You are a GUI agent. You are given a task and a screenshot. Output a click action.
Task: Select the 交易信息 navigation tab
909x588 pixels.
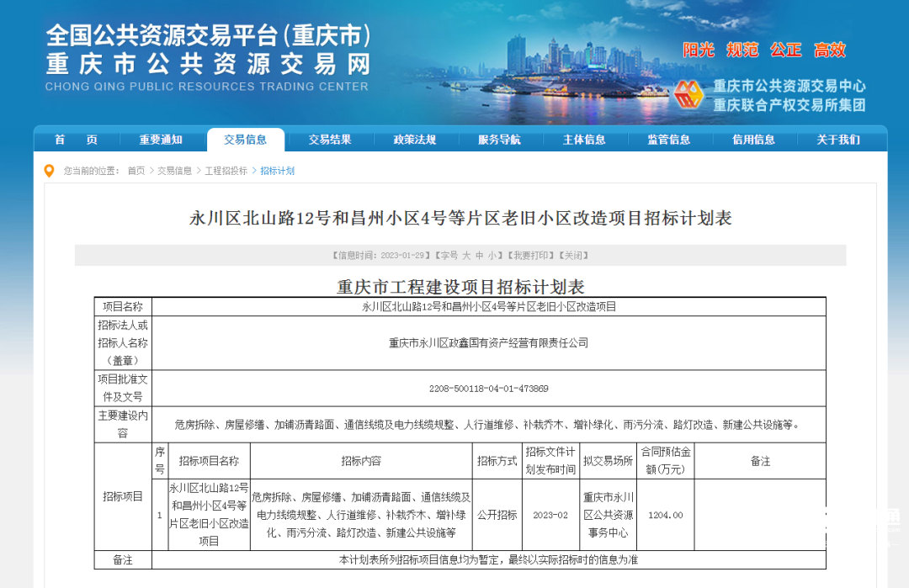tap(246, 140)
